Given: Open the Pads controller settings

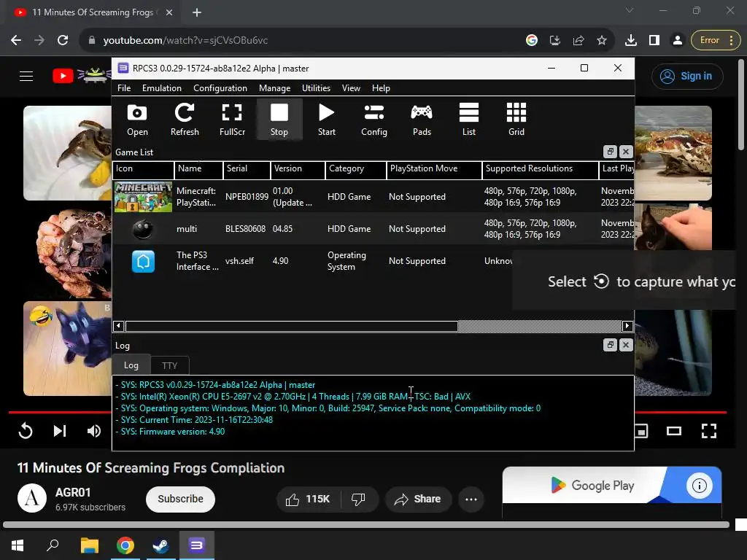Looking at the screenshot, I should coord(422,120).
